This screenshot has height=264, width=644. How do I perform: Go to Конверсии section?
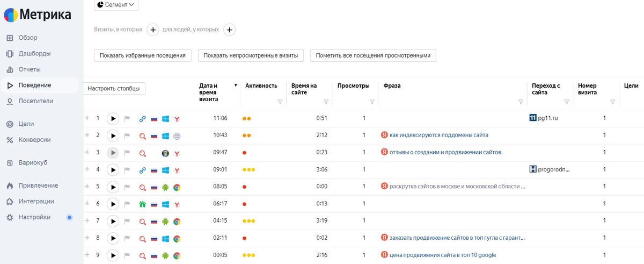(34, 140)
